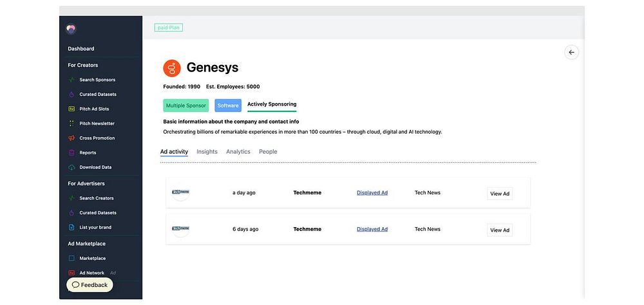The width and height of the screenshot is (644, 305).
Task: Click View Ad for 6 days ago
Action: [500, 230]
